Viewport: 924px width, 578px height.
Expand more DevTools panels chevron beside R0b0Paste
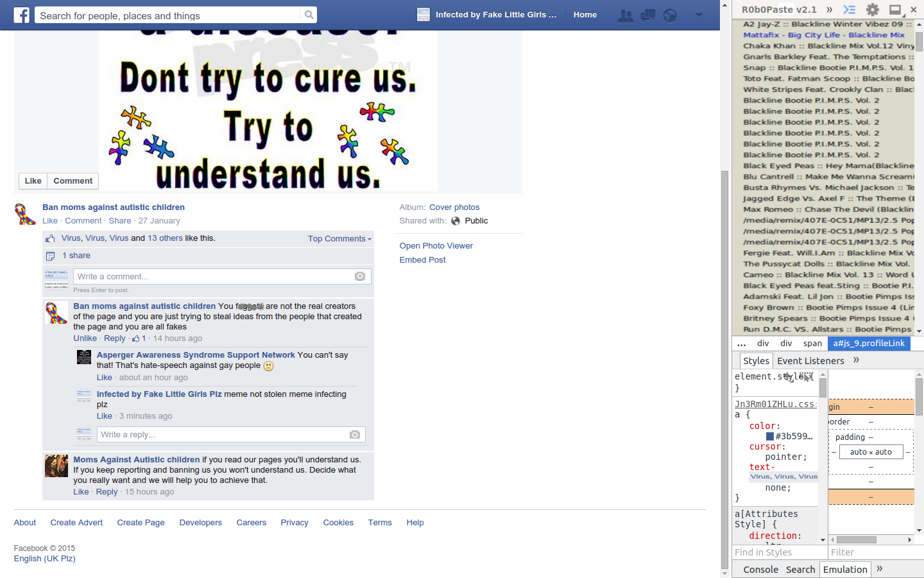click(x=830, y=10)
